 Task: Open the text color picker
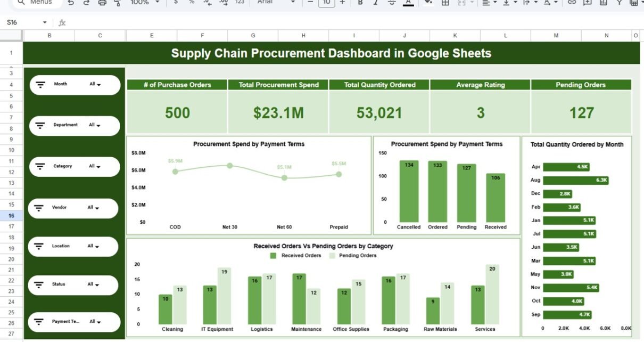click(408, 3)
